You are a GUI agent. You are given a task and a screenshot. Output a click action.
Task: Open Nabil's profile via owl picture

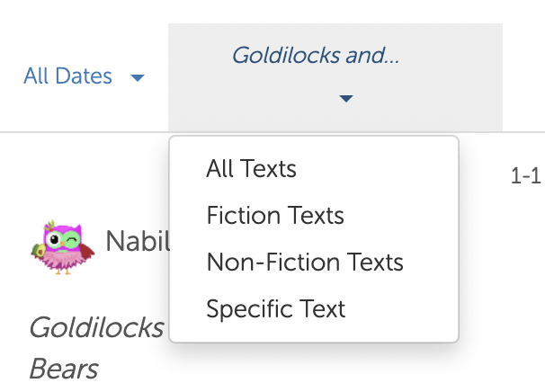(x=63, y=247)
